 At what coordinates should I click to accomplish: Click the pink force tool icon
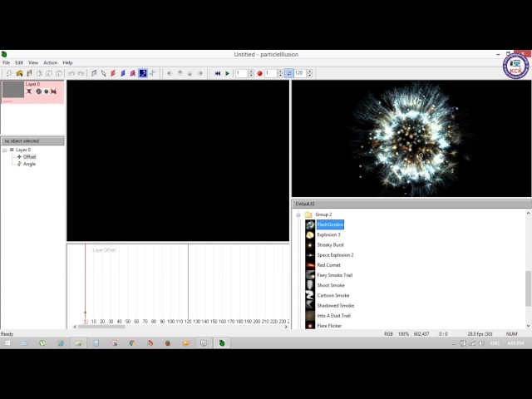click(x=133, y=73)
